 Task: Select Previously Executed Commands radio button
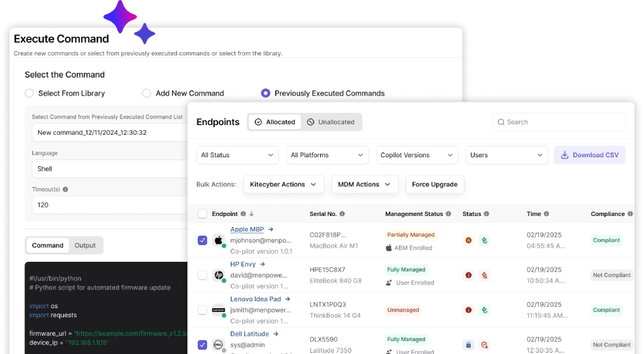266,93
